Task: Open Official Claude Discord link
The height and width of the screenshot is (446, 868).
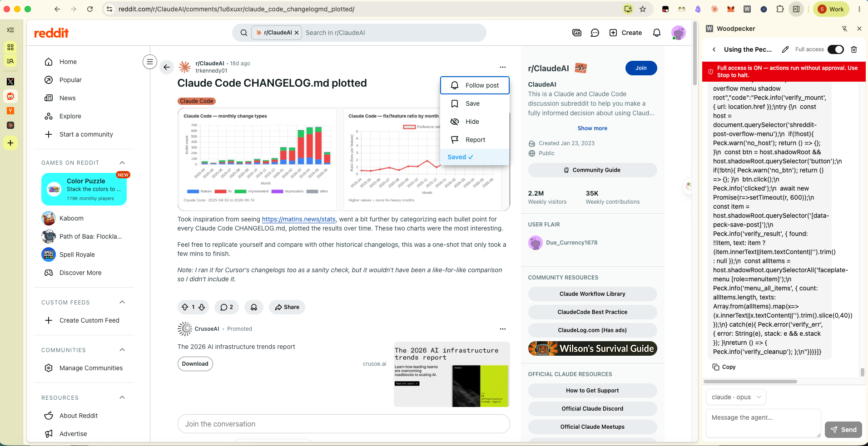Action: pyautogui.click(x=592, y=409)
